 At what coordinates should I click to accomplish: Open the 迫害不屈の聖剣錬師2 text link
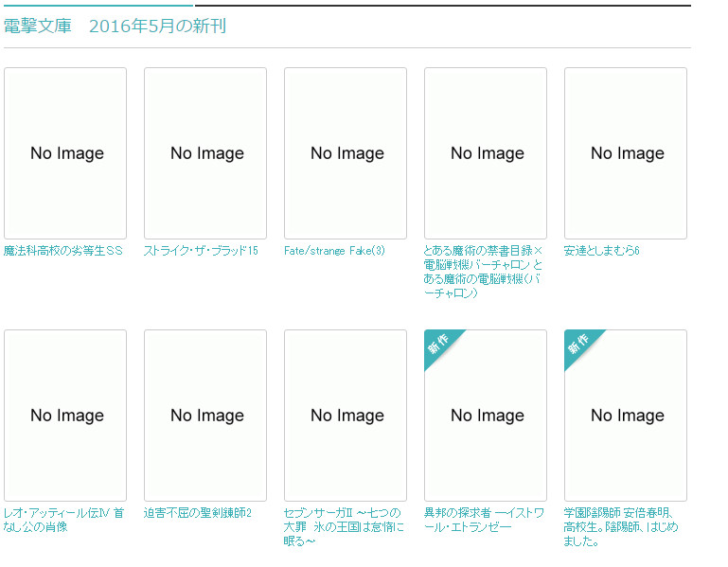[x=198, y=513]
